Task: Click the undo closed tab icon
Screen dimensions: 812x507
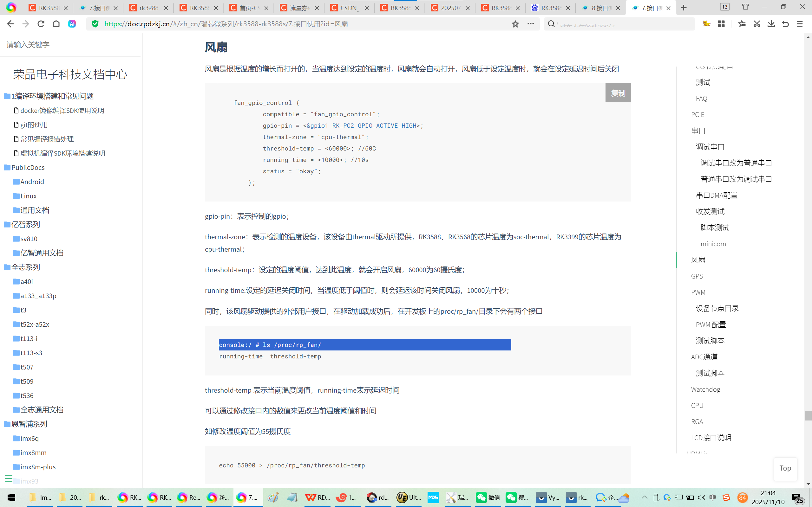Action: [x=785, y=24]
